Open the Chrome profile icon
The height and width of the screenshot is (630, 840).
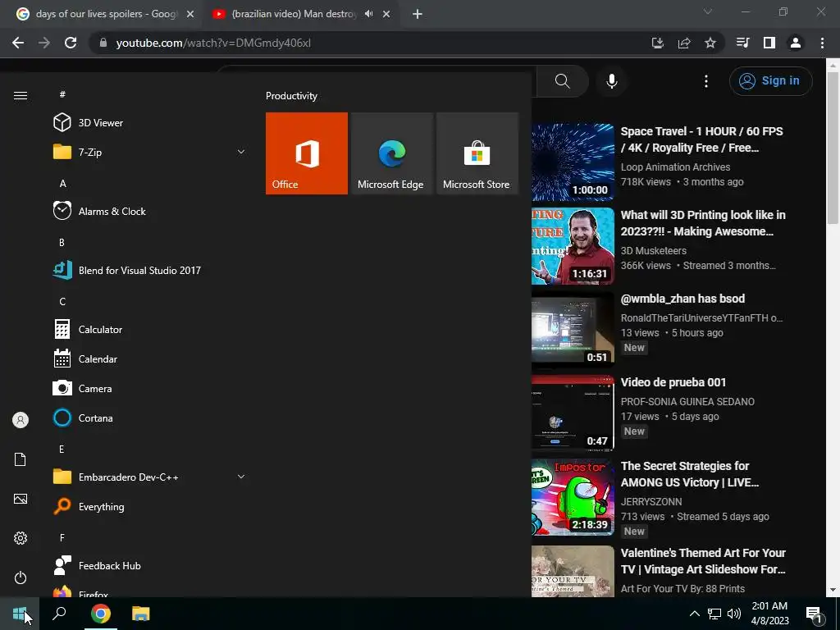(796, 43)
